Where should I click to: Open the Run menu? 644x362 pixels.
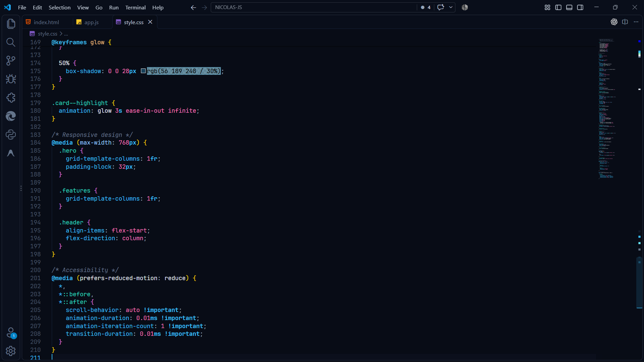pos(114,7)
